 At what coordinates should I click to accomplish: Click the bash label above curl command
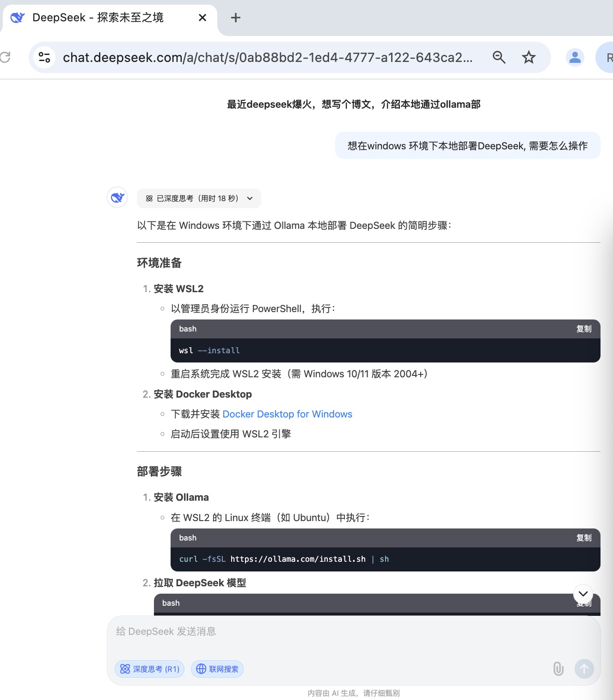pos(188,538)
